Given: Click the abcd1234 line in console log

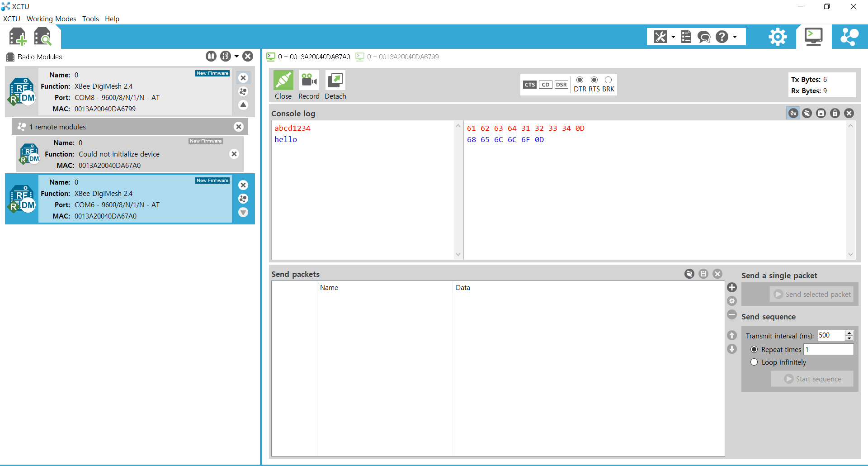Looking at the screenshot, I should pyautogui.click(x=292, y=128).
